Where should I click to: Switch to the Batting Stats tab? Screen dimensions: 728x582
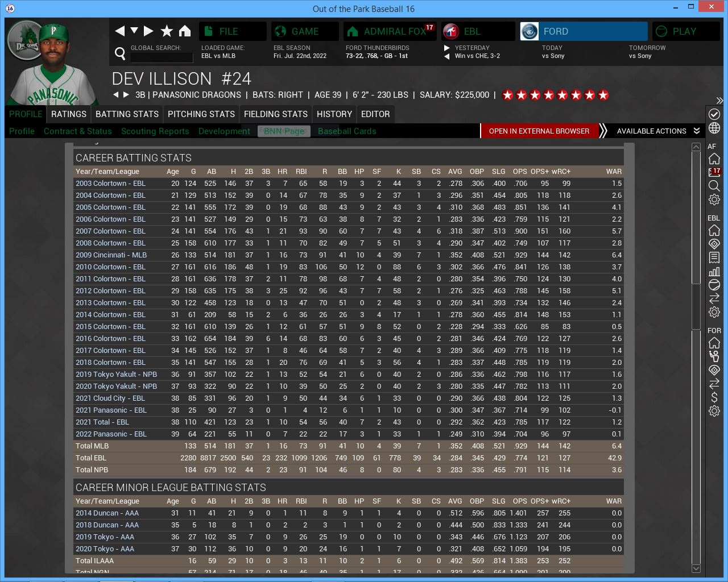coord(127,114)
